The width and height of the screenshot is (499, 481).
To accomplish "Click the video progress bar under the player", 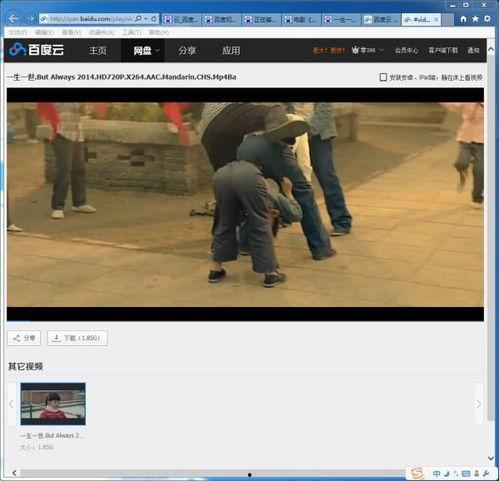I will coord(245,321).
